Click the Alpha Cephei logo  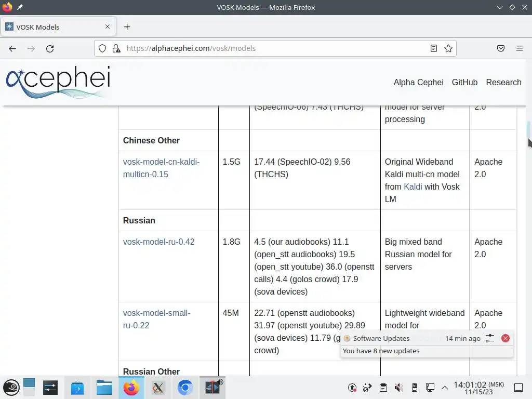(58, 82)
